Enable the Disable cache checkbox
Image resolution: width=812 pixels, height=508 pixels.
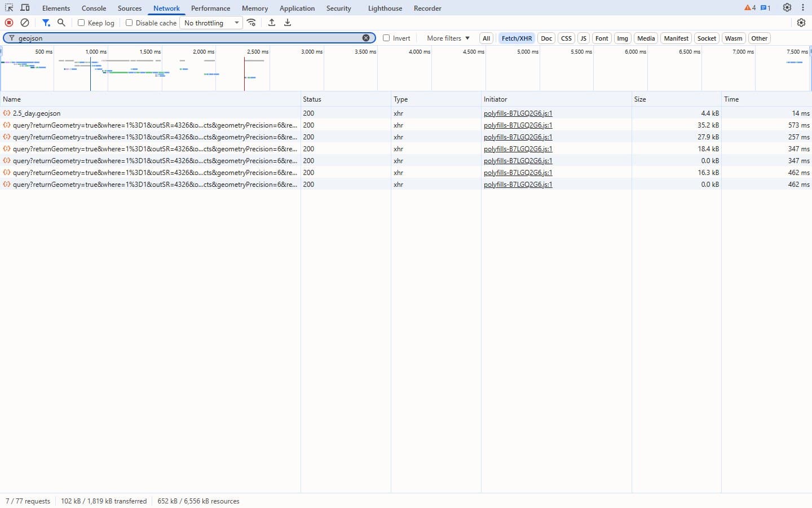tap(129, 23)
